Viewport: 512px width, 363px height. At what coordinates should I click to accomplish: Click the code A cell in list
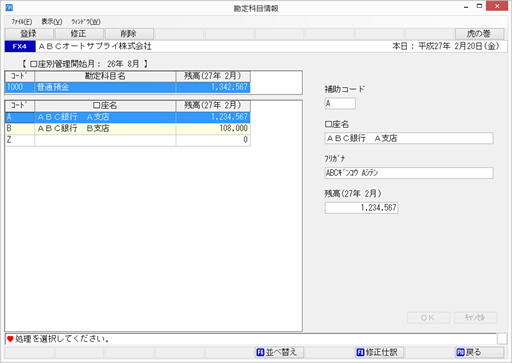tap(20, 117)
